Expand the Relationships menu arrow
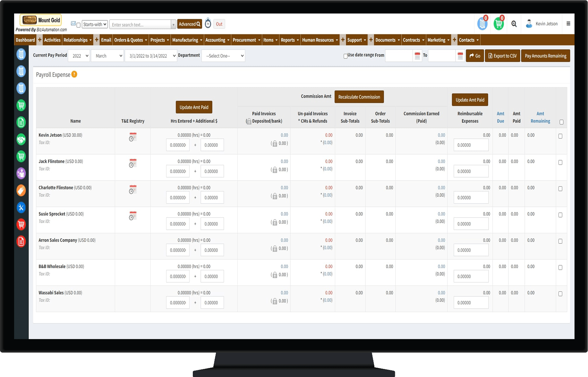Screen dimensions: 588x377 click(90, 40)
